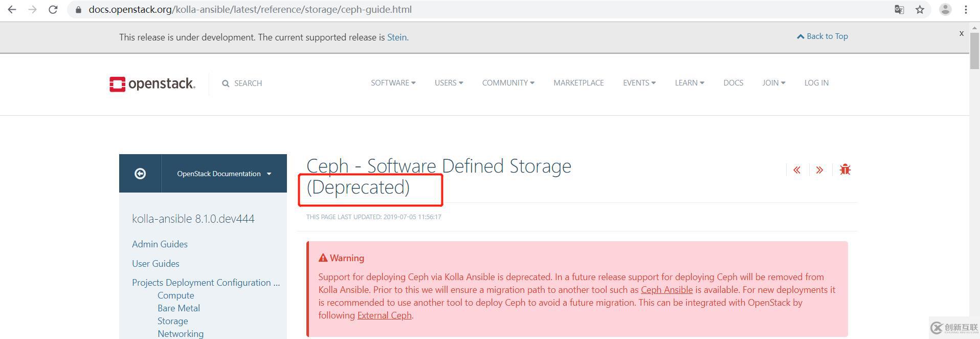Viewport: 980px width, 339px height.
Task: Open Chrome three-dot menu
Action: tap(966, 10)
